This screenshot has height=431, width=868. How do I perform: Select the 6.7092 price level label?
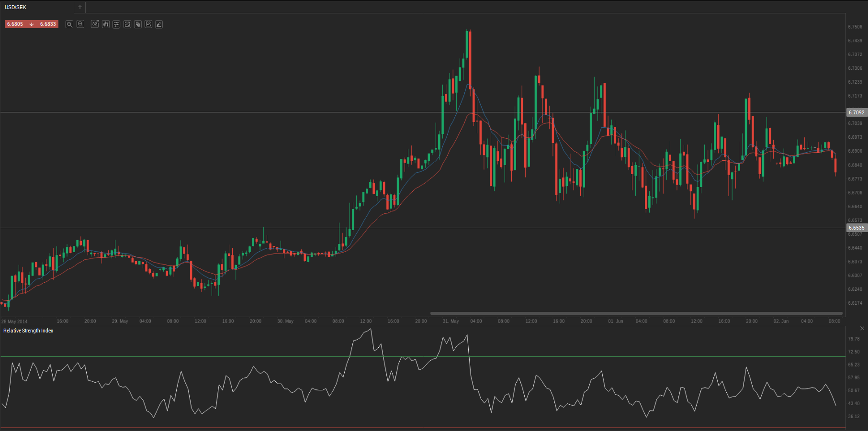tap(857, 112)
